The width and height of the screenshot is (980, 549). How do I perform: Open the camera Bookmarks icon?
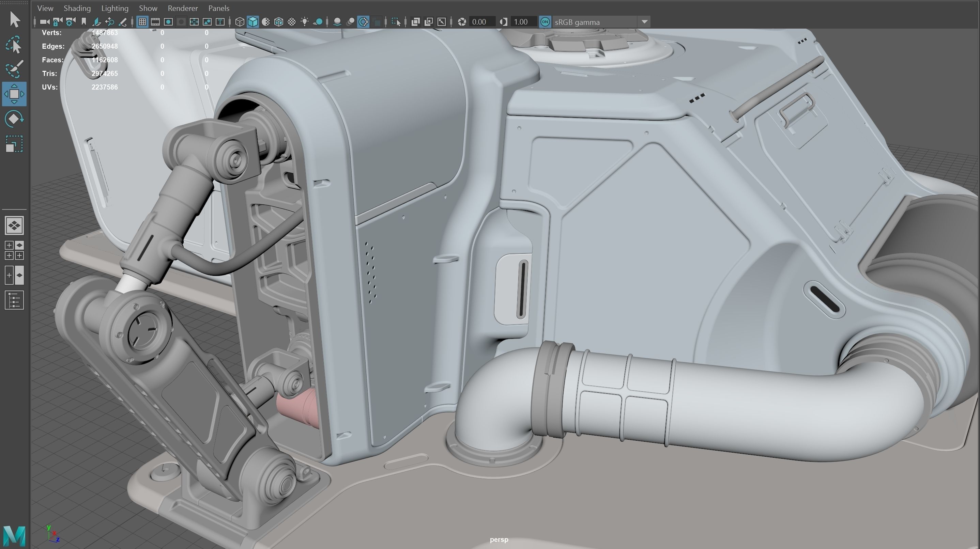[x=83, y=22]
